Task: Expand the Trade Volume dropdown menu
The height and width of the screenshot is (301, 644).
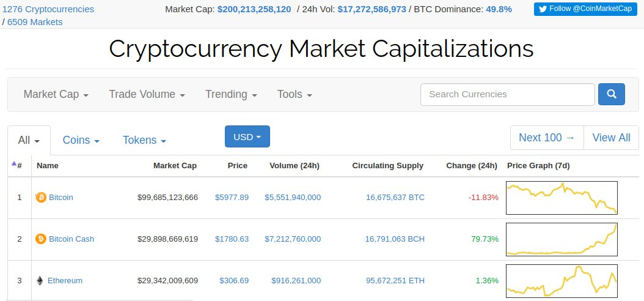Action: click(x=147, y=94)
